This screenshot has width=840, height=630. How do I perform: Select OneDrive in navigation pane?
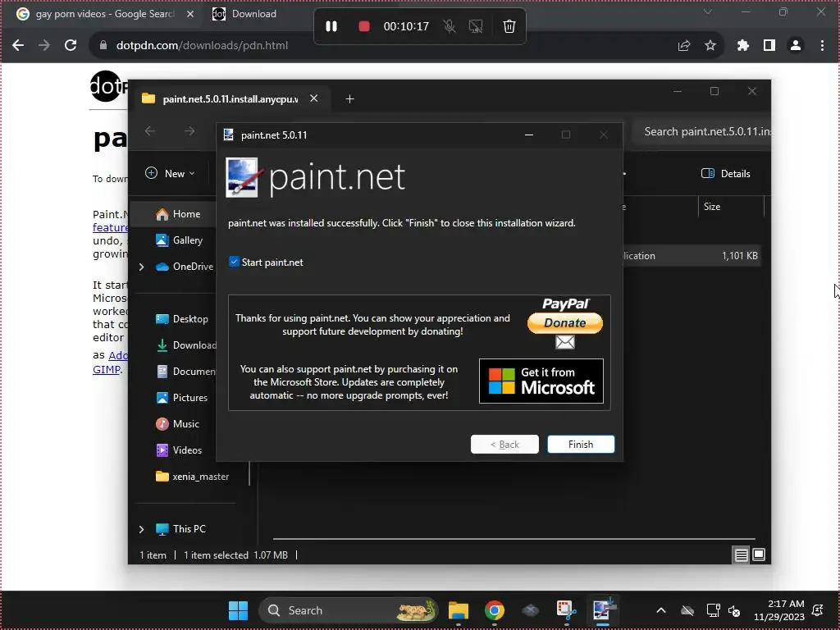pos(185,267)
